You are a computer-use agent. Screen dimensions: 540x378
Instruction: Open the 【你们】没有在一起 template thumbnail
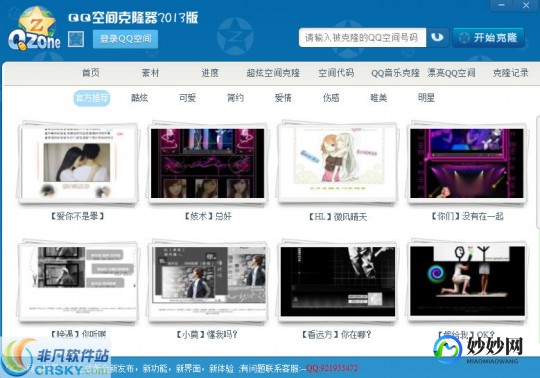click(x=467, y=163)
